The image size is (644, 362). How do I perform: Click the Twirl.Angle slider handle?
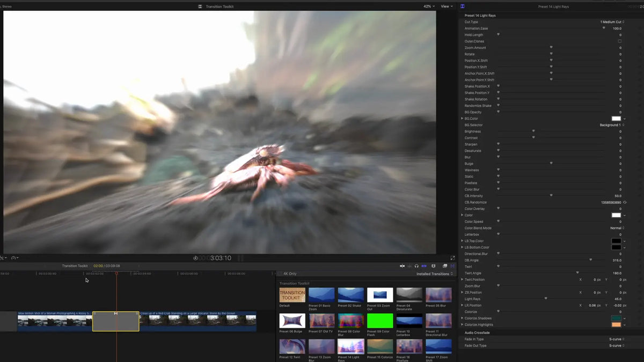tap(577, 272)
